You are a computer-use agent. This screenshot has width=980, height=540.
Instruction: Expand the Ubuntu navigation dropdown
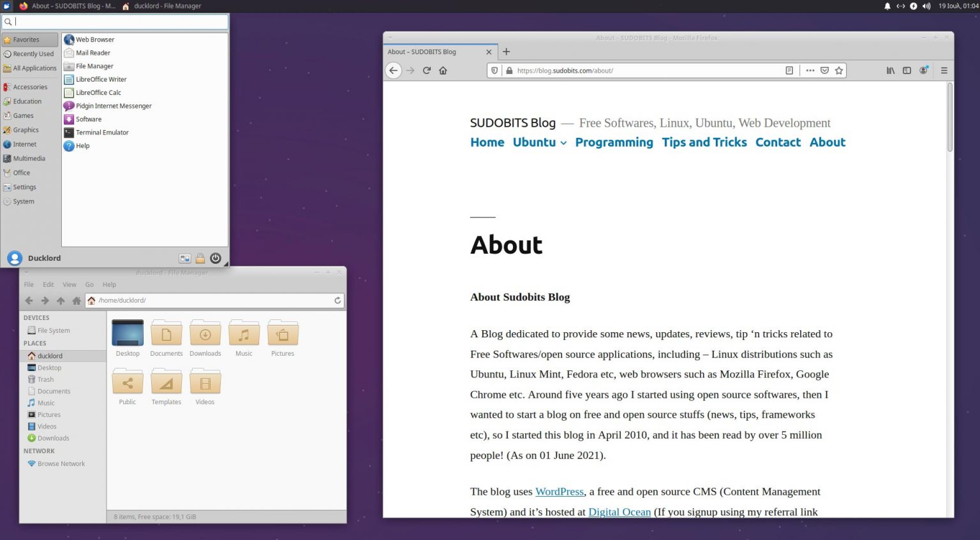(x=563, y=143)
